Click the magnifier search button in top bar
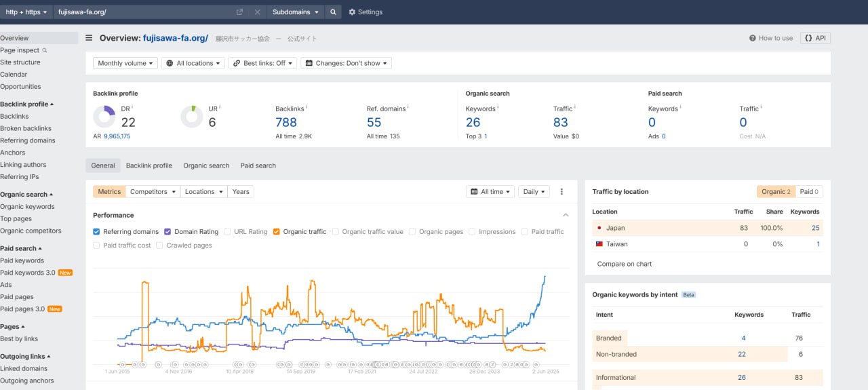Viewport: 868px width, 390px height. pos(333,12)
